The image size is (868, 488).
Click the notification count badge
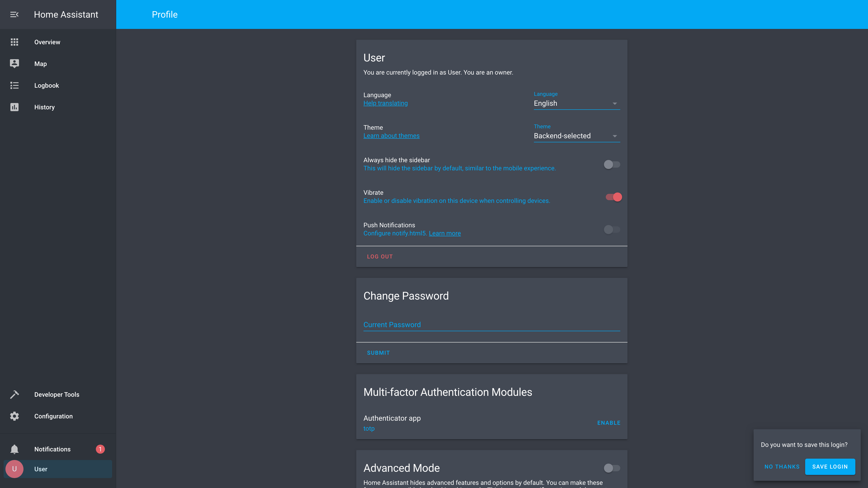tap(100, 449)
